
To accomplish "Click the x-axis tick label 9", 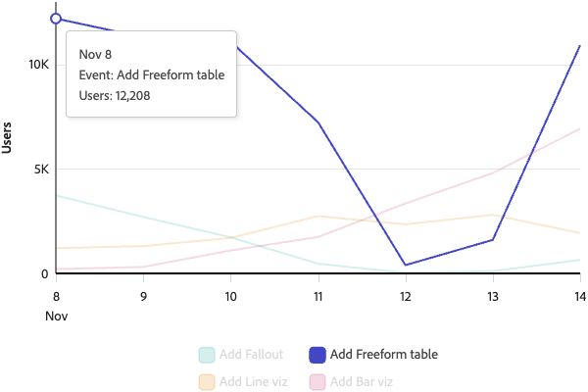I will coord(143,296).
